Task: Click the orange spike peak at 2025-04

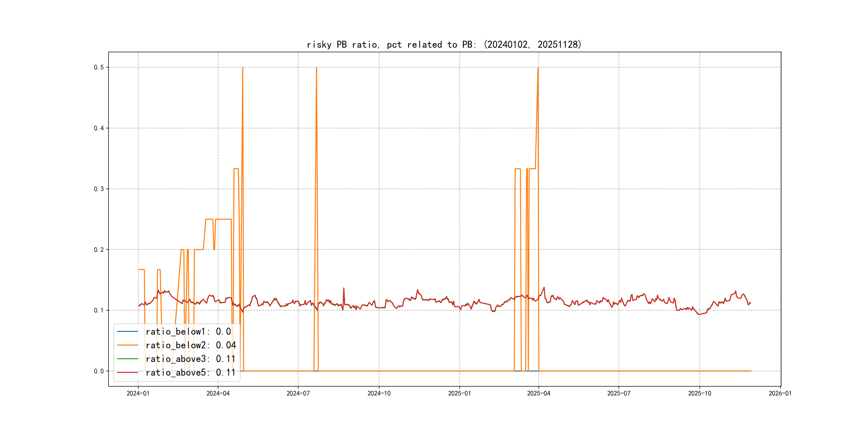Action: 538,68
